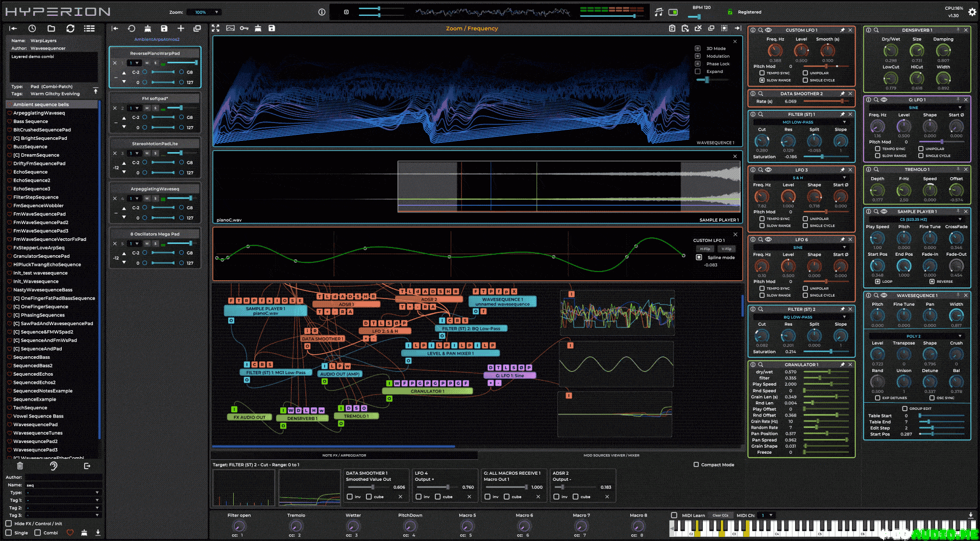
Task: Switch to MOD SOURCES VIEWER / MIXER tab
Action: 611,455
